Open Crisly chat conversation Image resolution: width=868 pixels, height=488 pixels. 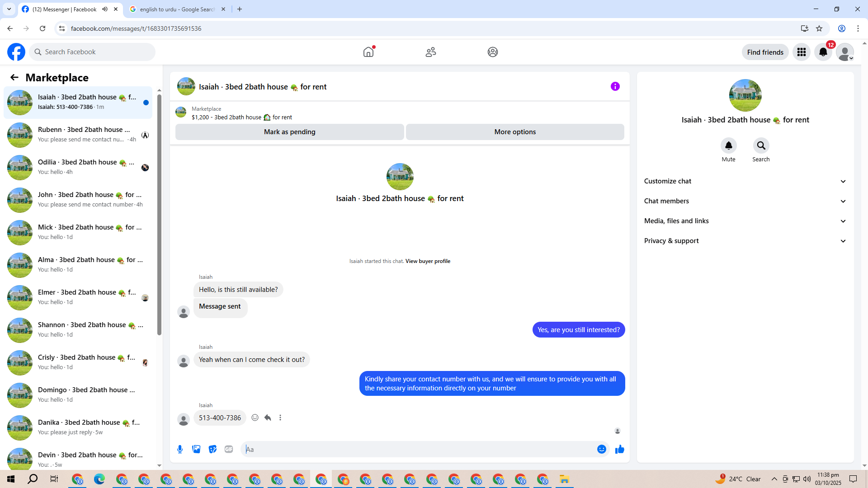(x=78, y=363)
